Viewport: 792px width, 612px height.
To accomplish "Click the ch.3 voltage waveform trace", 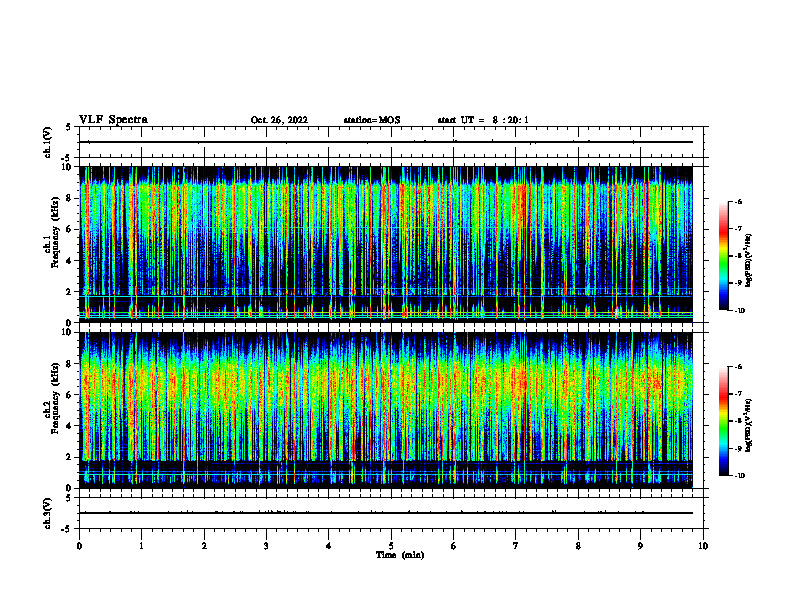I will click(386, 513).
